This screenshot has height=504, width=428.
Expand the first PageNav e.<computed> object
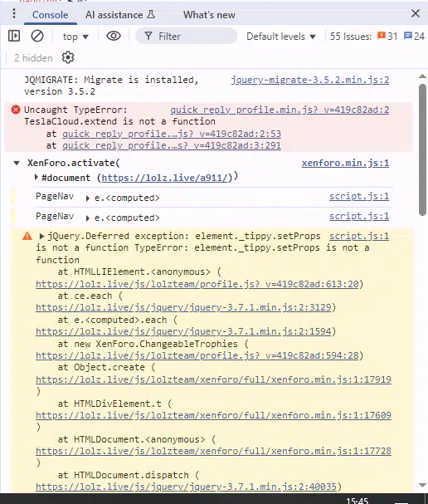pos(88,198)
